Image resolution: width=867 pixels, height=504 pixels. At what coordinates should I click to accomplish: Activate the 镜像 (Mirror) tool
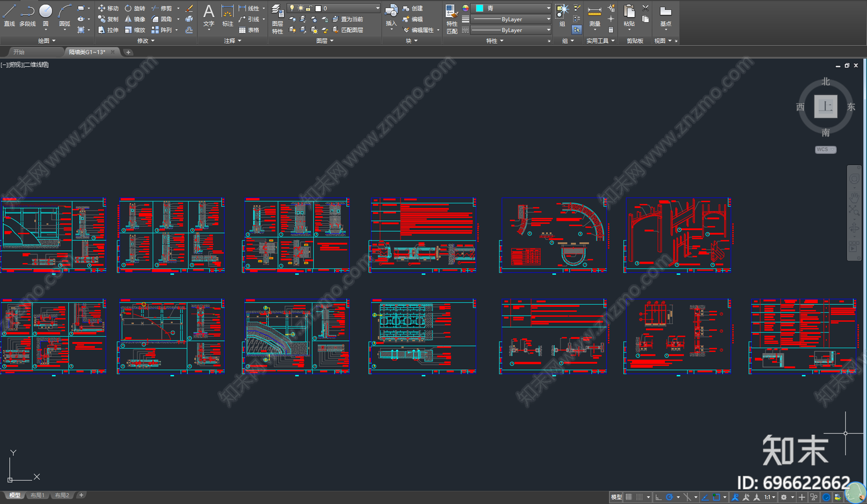[135, 19]
